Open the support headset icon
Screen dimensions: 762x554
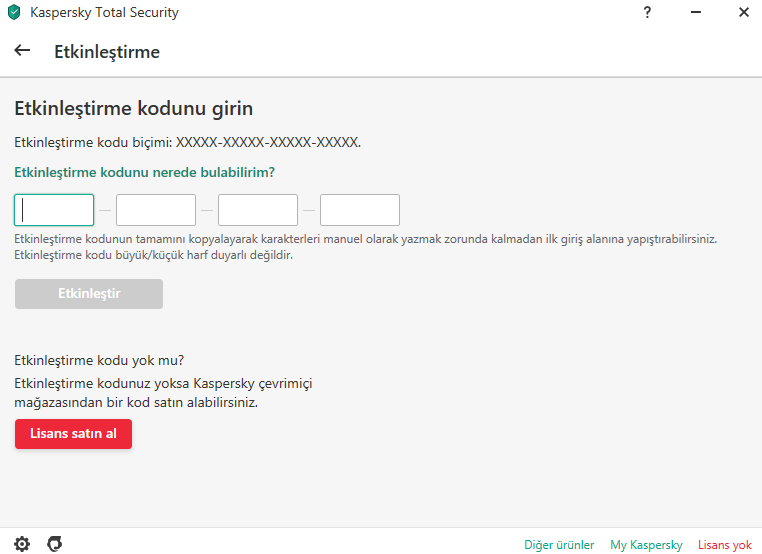54,544
